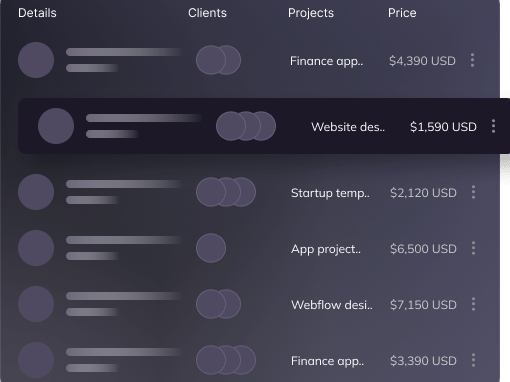
Task: Open the Website des.. project link
Action: [x=348, y=127]
